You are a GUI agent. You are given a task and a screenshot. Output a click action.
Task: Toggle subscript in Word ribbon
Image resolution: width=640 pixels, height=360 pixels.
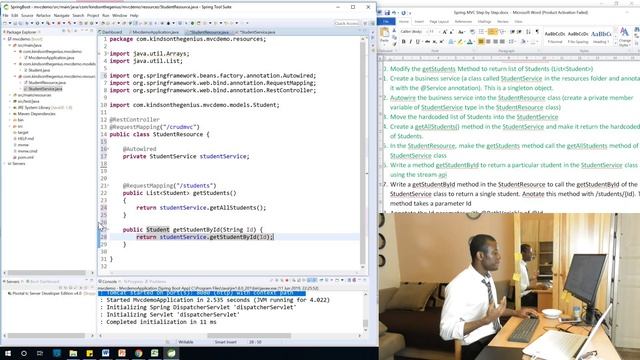434,41
